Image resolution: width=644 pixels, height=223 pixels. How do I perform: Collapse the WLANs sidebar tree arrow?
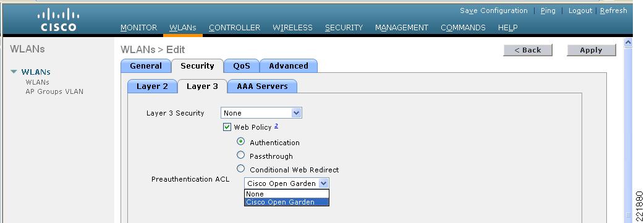pos(14,72)
